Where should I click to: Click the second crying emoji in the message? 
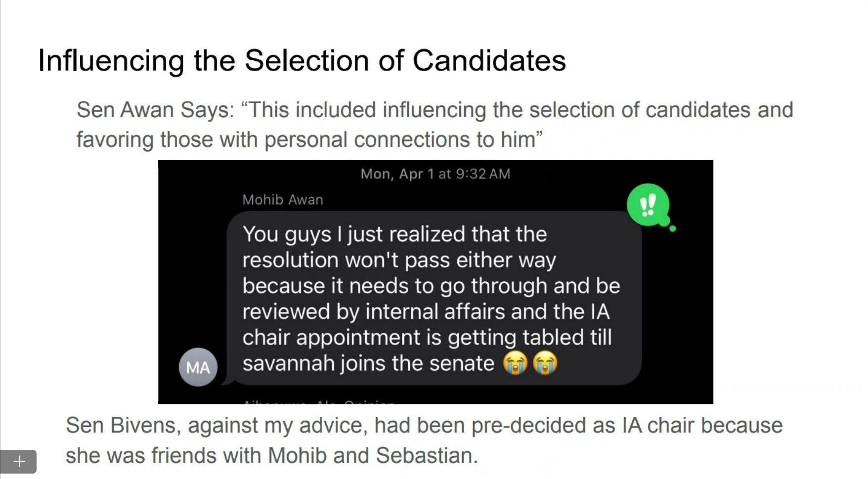click(545, 363)
